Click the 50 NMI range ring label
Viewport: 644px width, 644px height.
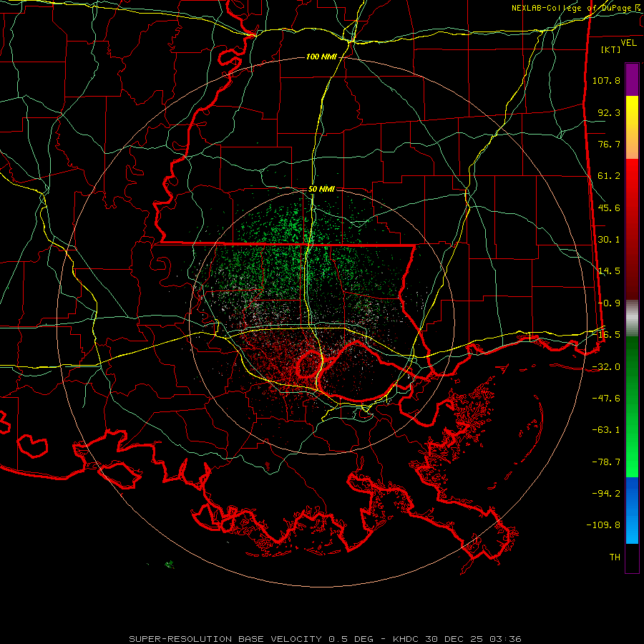321,189
